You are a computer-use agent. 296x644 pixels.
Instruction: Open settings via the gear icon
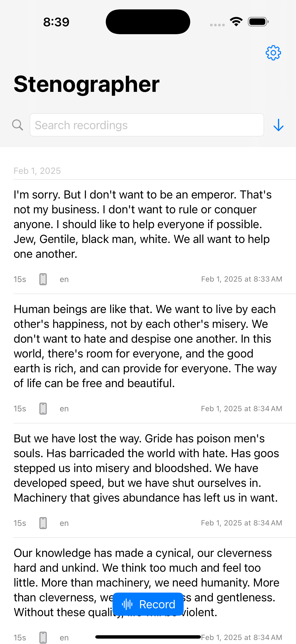pos(273,53)
